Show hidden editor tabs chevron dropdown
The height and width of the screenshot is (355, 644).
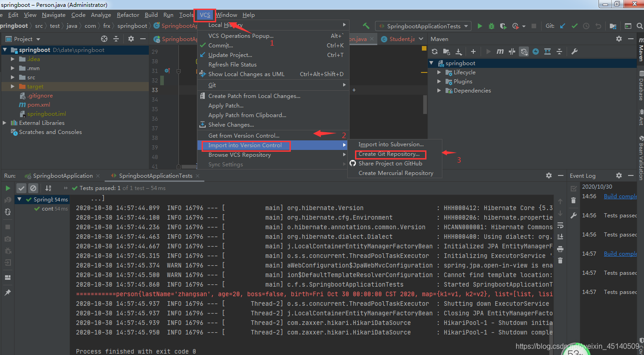[421, 39]
